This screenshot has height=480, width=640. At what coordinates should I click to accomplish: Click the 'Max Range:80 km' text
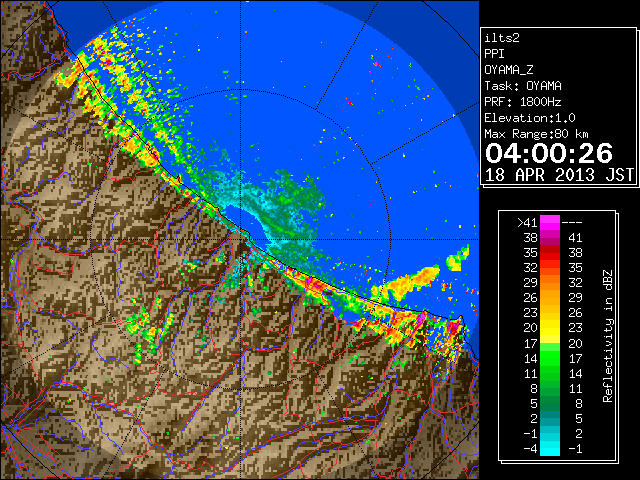tap(536, 134)
